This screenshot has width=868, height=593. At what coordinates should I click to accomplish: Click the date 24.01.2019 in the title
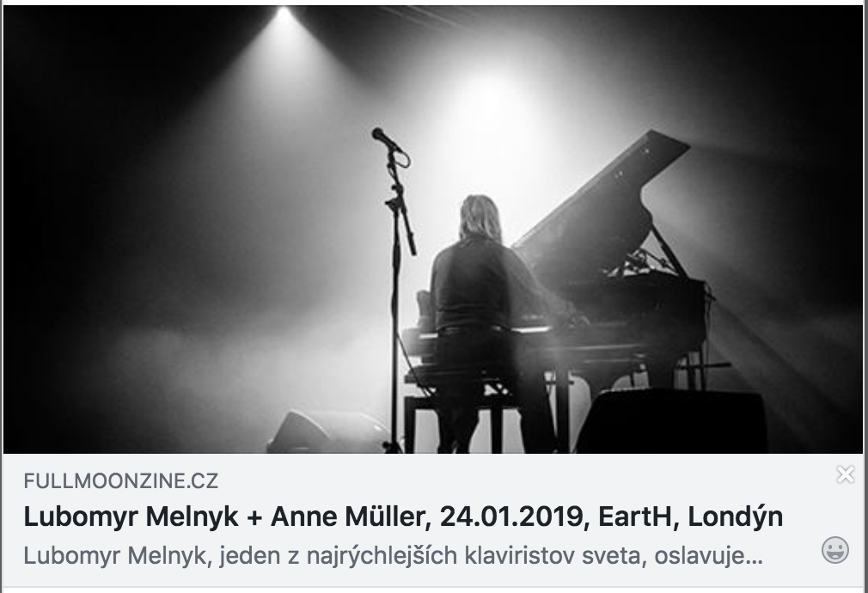(512, 517)
